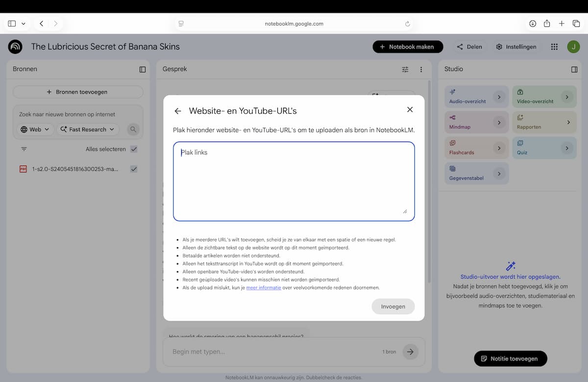Click the source search magnifier icon

coord(133,129)
